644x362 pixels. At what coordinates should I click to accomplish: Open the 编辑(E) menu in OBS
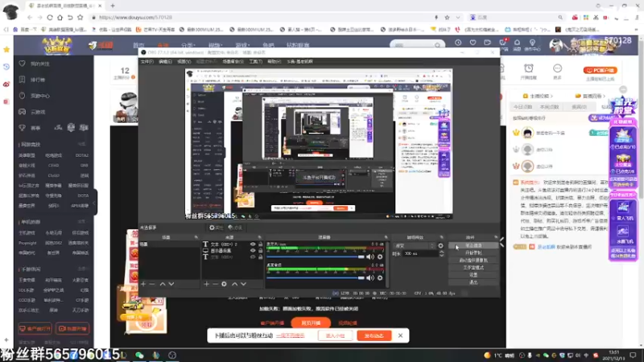point(165,61)
